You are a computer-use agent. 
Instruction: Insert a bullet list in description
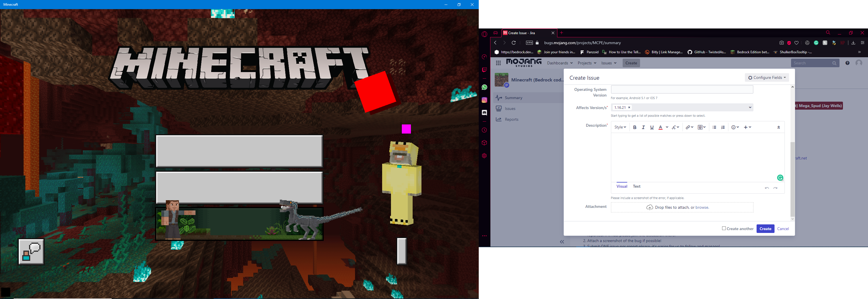coord(714,127)
